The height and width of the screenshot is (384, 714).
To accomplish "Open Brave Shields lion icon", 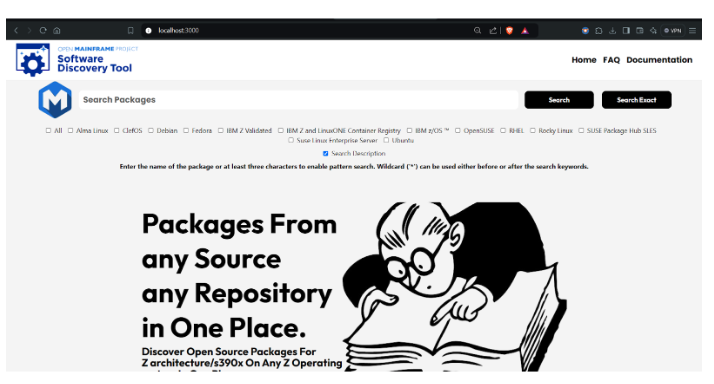I will click(x=510, y=31).
